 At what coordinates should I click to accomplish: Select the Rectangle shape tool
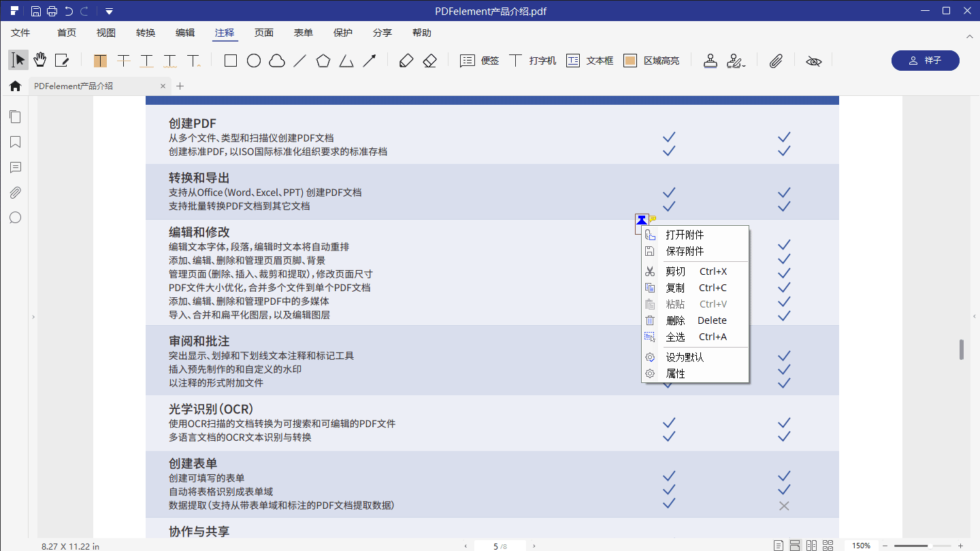point(231,61)
